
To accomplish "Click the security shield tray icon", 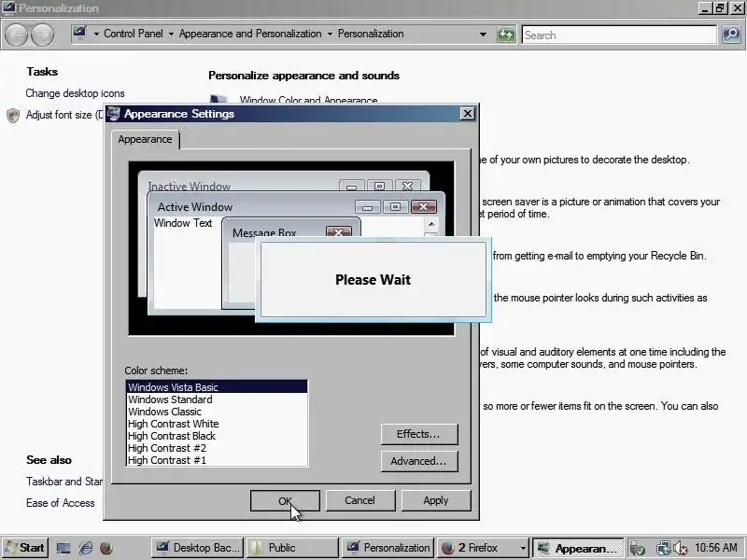I will (x=638, y=549).
